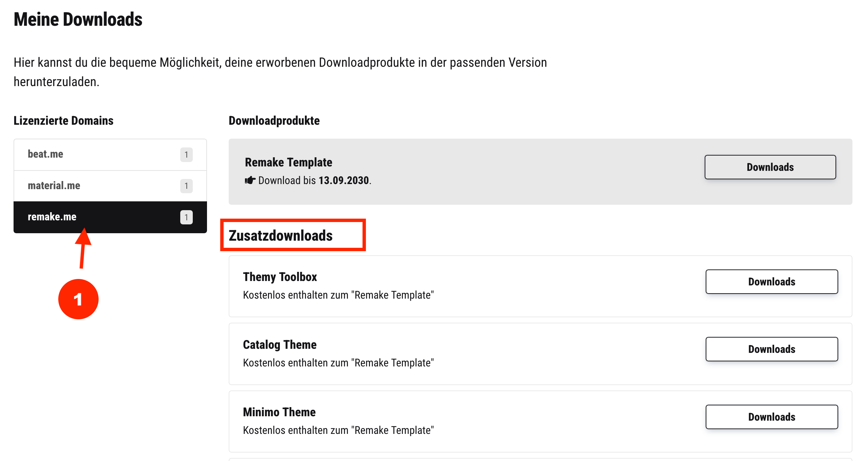Select the material.me domain
Screen dimensions: 868x461
pyautogui.click(x=110, y=186)
